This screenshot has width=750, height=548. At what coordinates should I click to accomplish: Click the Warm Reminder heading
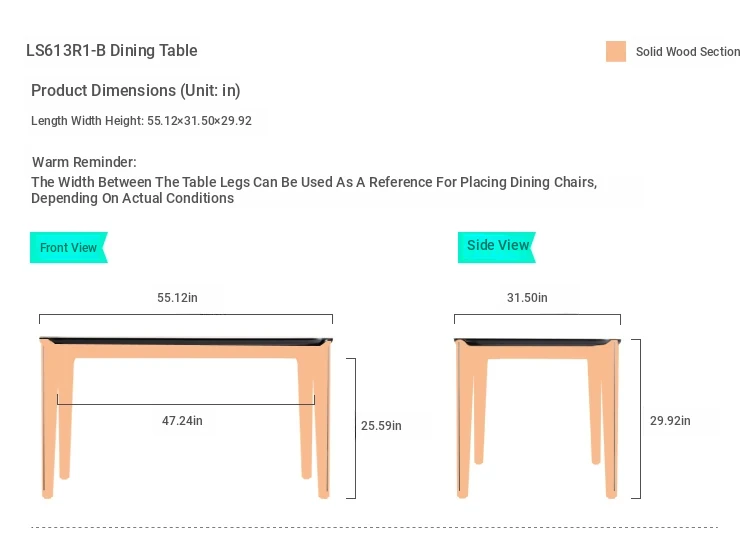point(84,162)
